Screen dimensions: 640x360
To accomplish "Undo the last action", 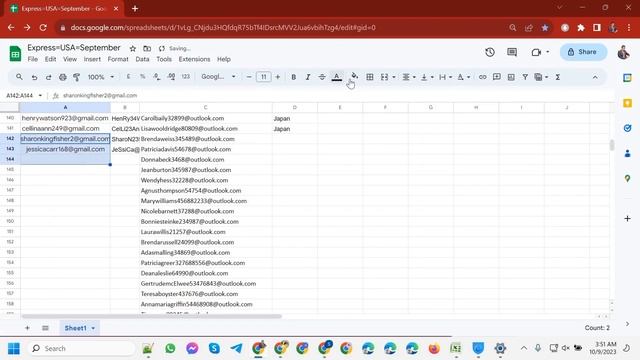I will click(34, 77).
